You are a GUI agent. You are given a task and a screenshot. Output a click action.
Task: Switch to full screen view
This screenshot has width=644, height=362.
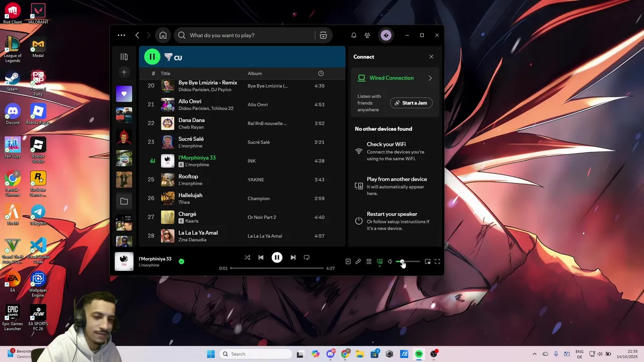coord(437,261)
